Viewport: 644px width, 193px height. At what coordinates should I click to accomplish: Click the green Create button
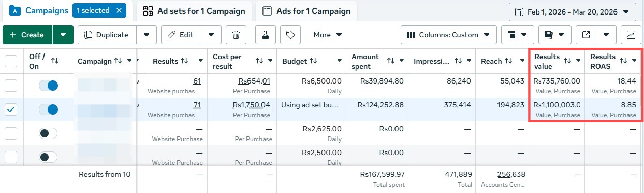click(27, 35)
